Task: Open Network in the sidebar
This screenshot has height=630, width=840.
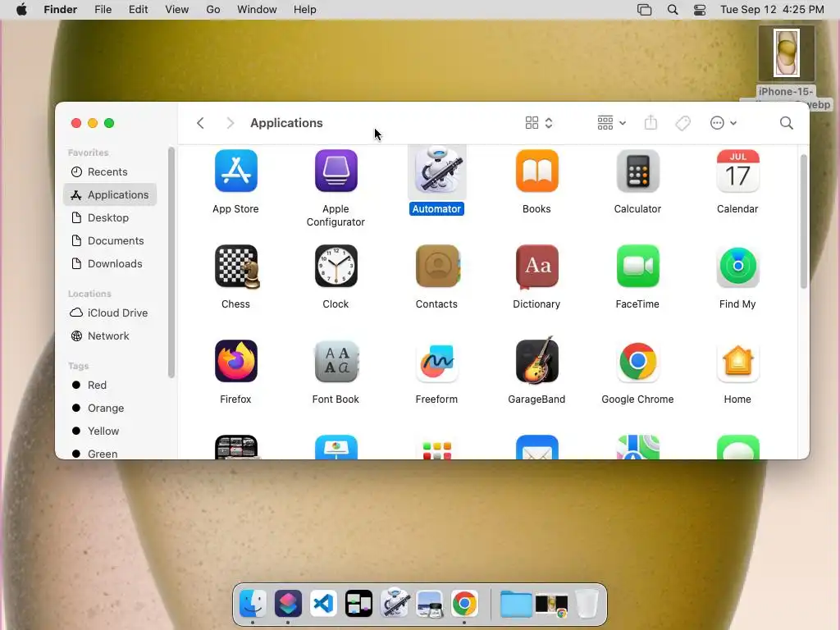Action: click(x=110, y=336)
